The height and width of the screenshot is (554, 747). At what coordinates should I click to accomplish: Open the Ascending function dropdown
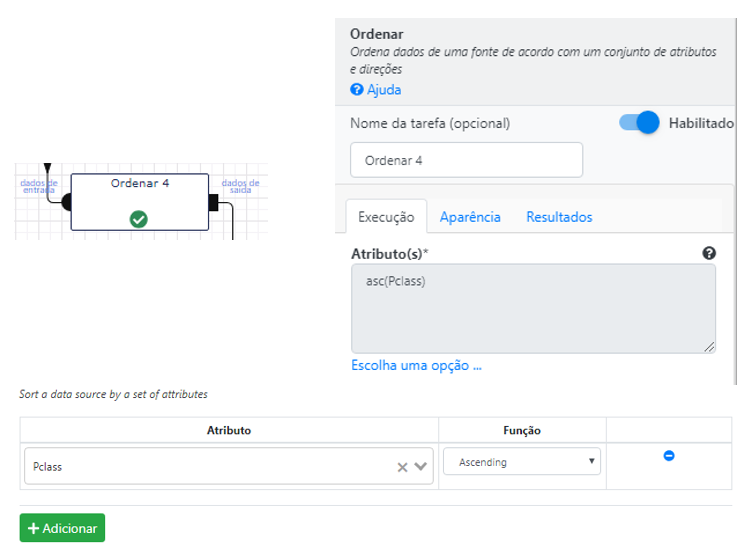[x=522, y=461]
